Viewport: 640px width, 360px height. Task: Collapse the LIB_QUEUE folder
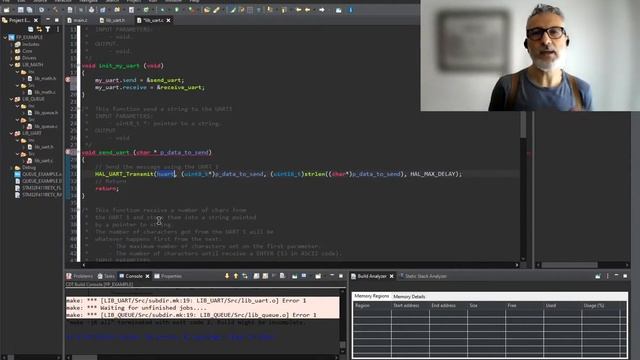[11, 99]
